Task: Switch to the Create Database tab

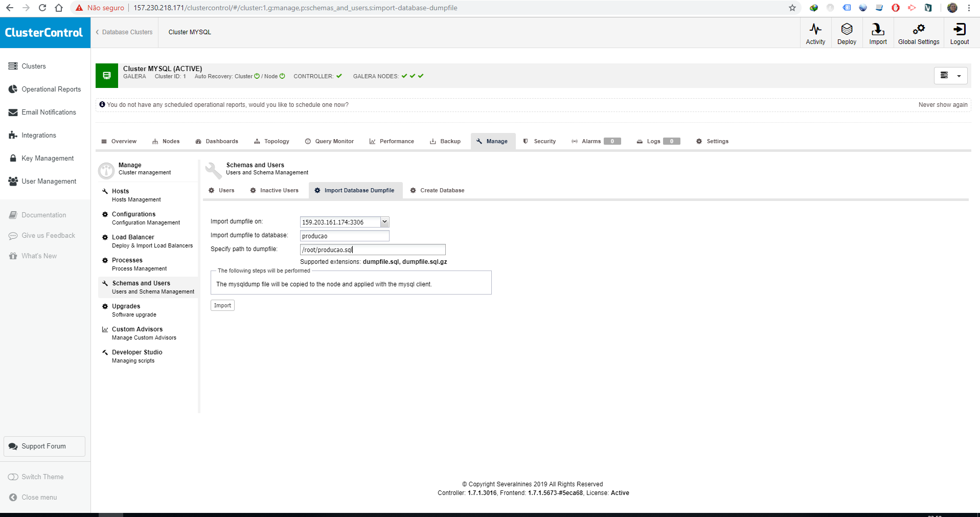Action: coord(442,190)
